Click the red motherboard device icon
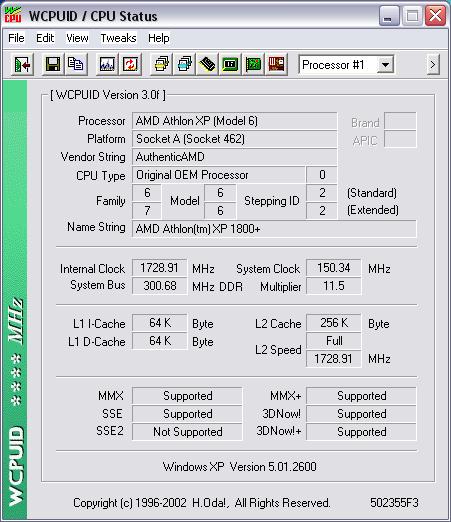This screenshot has height=522, width=451. 276,64
